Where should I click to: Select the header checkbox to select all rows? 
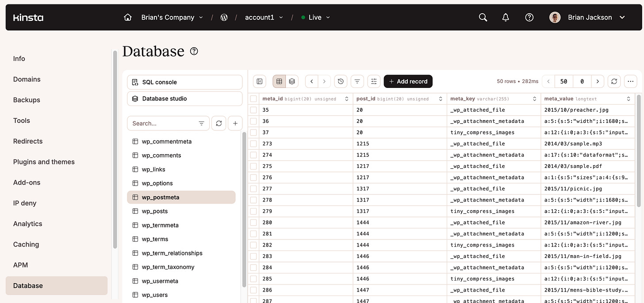pos(253,98)
